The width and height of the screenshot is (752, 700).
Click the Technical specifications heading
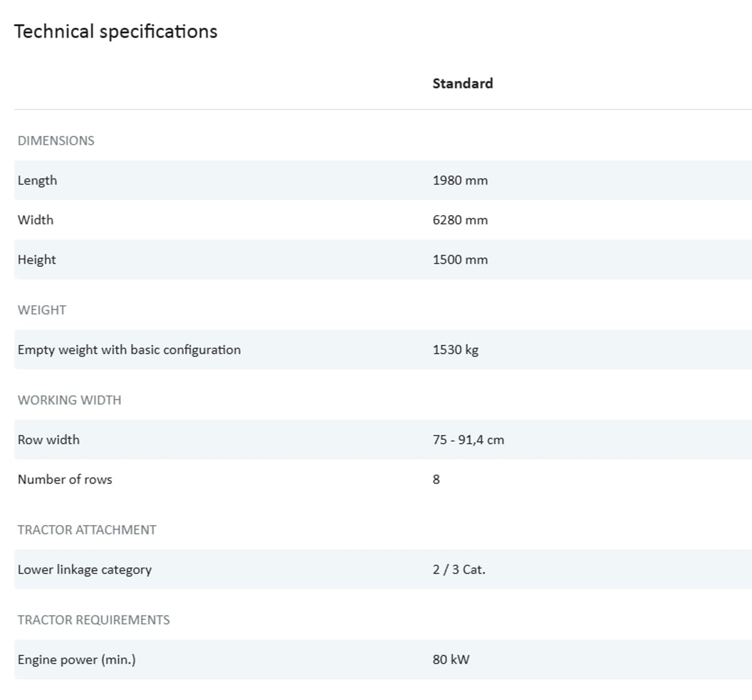pyautogui.click(x=116, y=31)
